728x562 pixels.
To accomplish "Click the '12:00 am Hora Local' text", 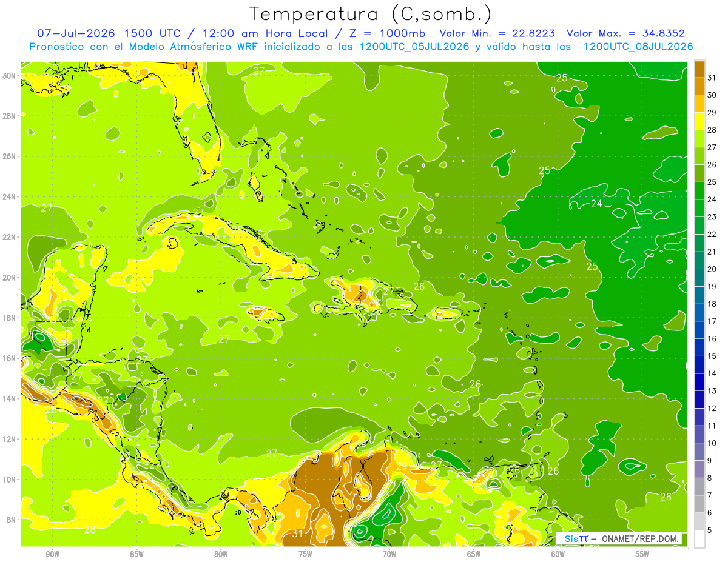I will click(x=265, y=33).
